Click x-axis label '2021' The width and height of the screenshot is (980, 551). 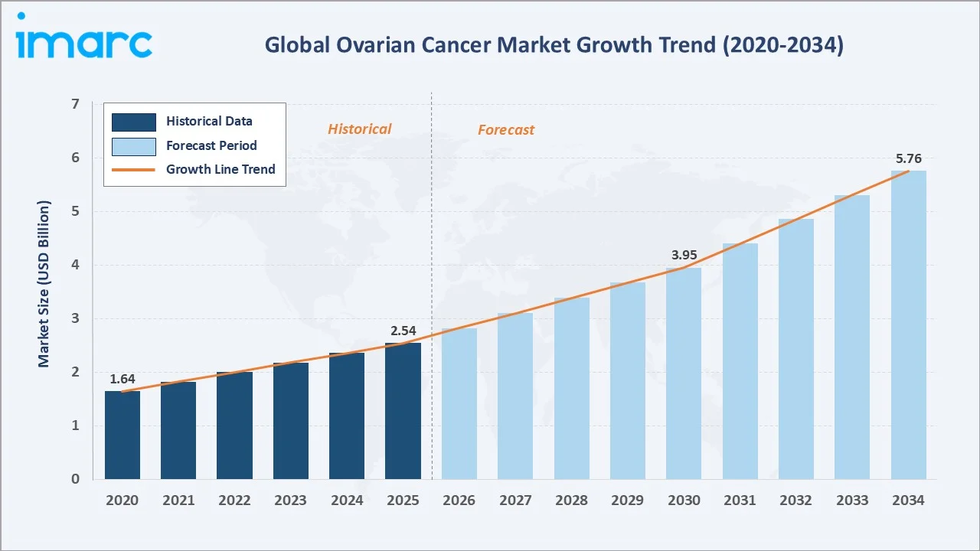178,500
